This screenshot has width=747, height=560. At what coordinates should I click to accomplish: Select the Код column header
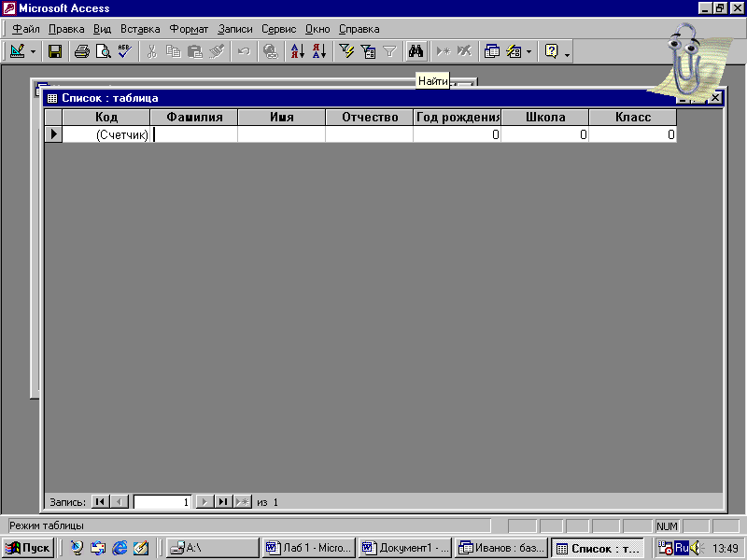106,118
